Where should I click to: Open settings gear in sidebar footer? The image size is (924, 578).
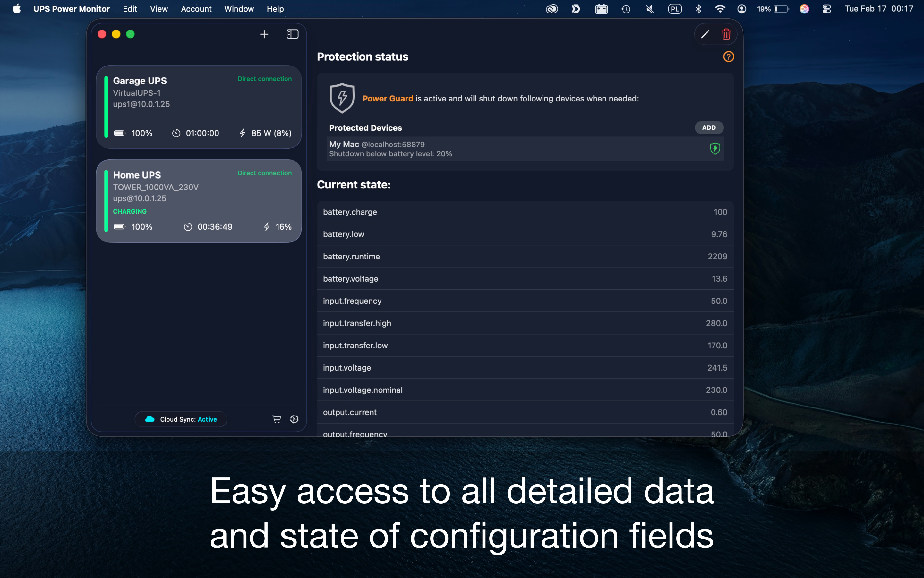[x=294, y=419]
